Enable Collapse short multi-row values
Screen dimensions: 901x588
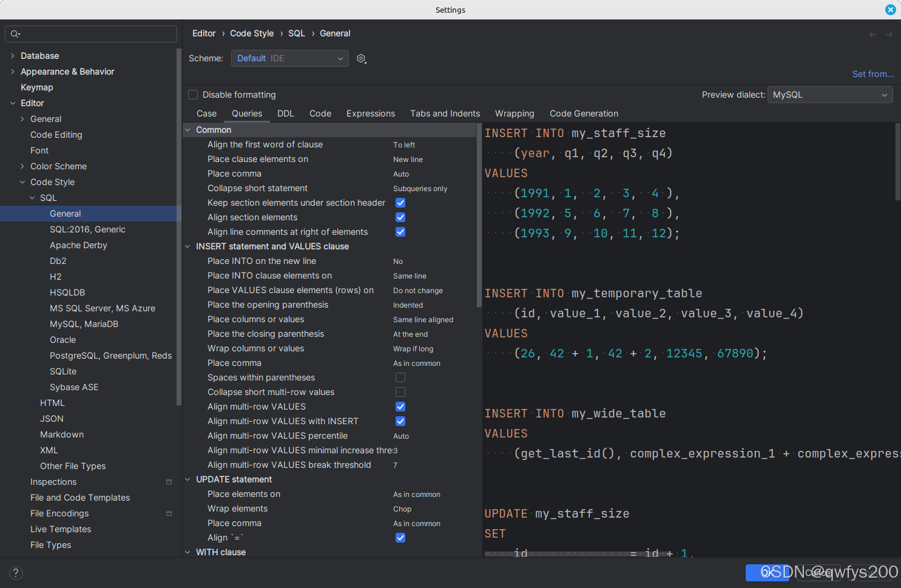(400, 392)
